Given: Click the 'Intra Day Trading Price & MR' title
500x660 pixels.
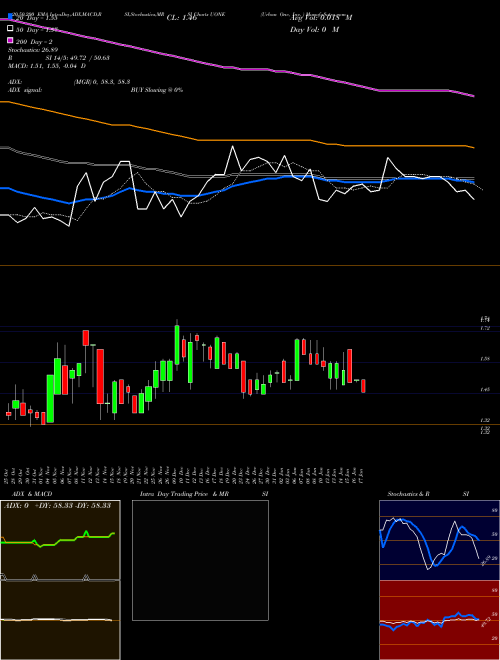Looking at the screenshot, I should [x=184, y=494].
